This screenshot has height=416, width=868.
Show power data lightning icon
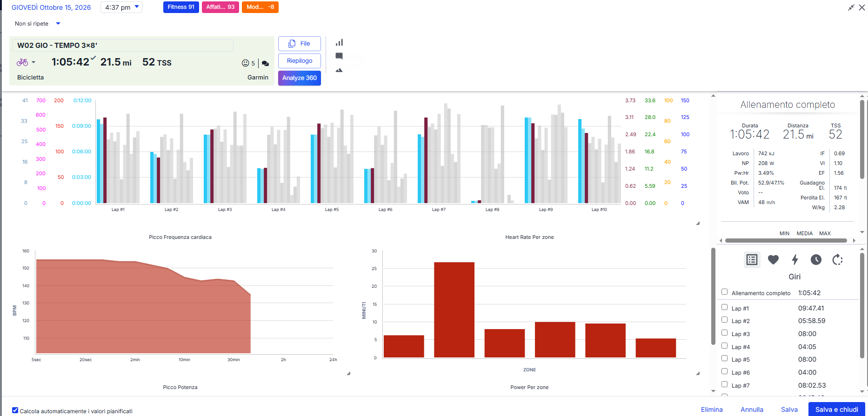[795, 260]
